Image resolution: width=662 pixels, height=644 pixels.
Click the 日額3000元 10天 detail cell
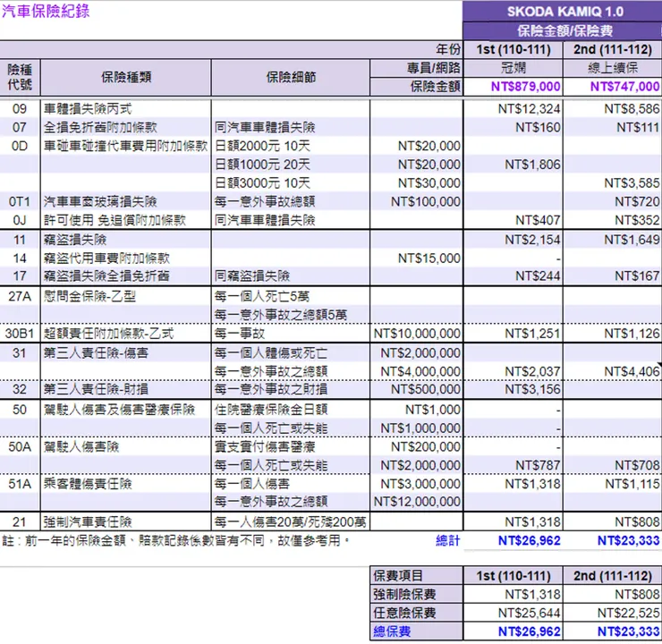coord(291,183)
